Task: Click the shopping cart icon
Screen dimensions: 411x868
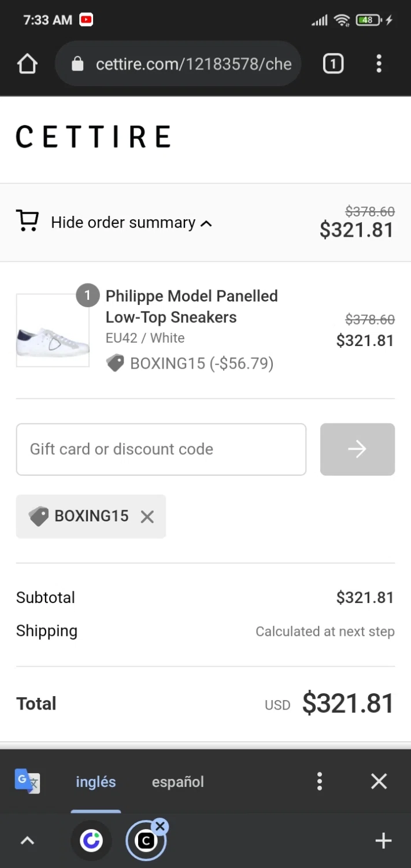Action: pos(27,222)
